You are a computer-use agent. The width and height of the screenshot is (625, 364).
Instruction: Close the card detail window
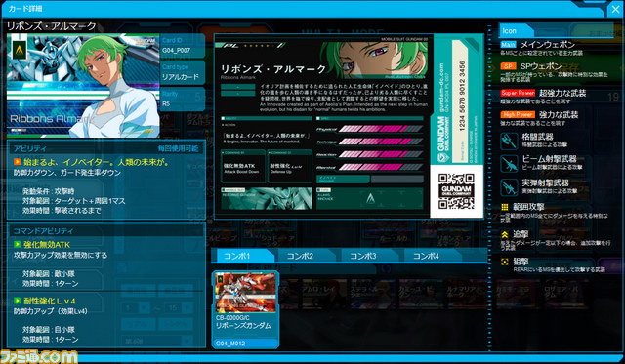[615, 9]
